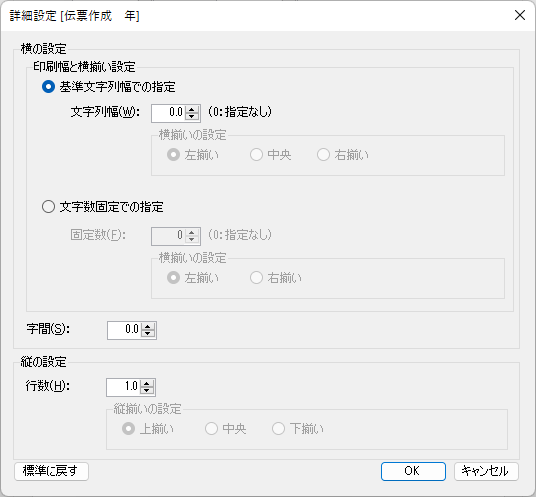Decrease 文字列幅 value with down arrow

(x=192, y=117)
